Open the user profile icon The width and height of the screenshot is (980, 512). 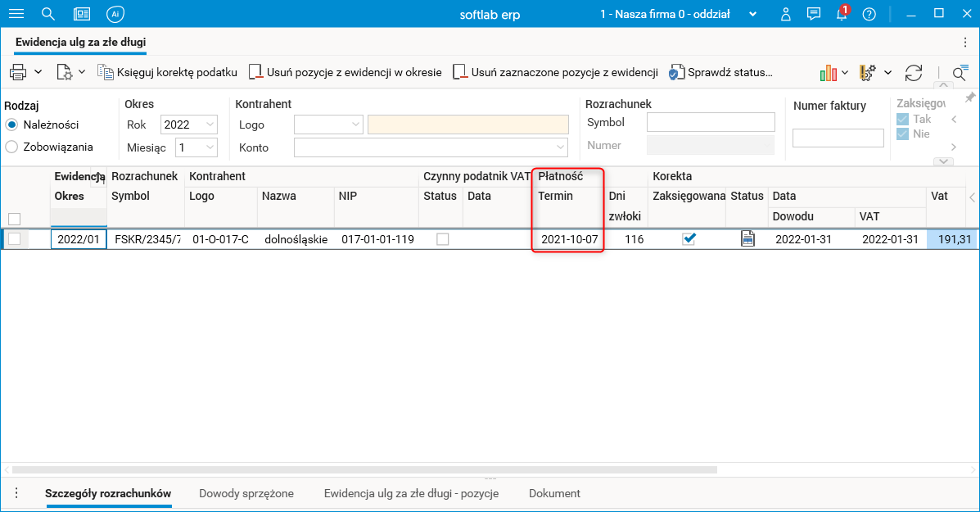click(786, 14)
